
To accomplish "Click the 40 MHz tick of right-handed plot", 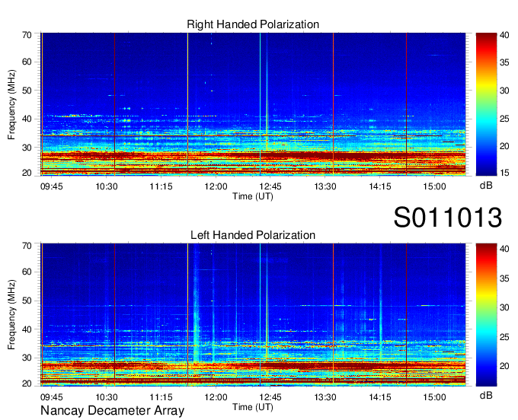I will (27, 119).
